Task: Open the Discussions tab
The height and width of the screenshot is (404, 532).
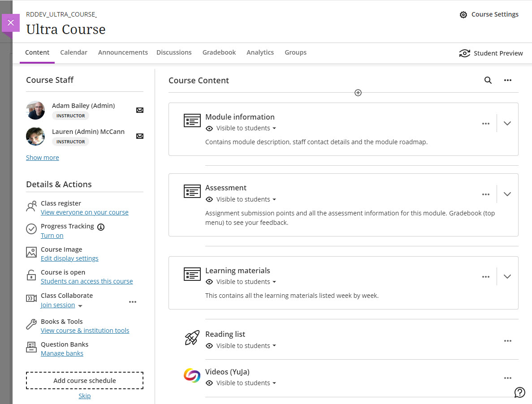Action: [174, 52]
